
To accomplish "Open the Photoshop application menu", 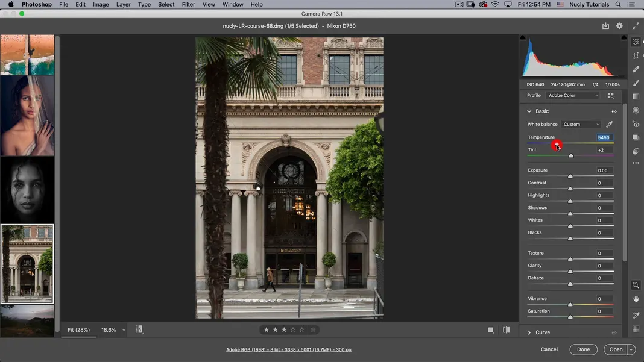I will coord(37,4).
